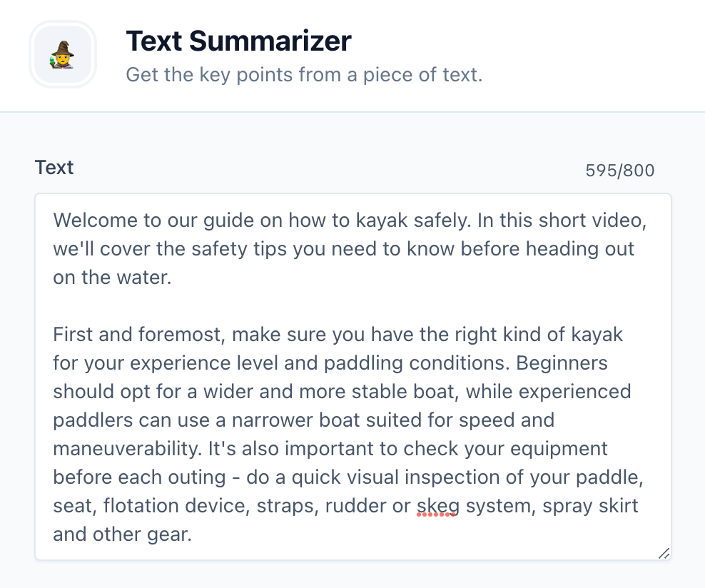Click the wizard emoji app icon
Screen dimensions: 705x588
pos(63,54)
